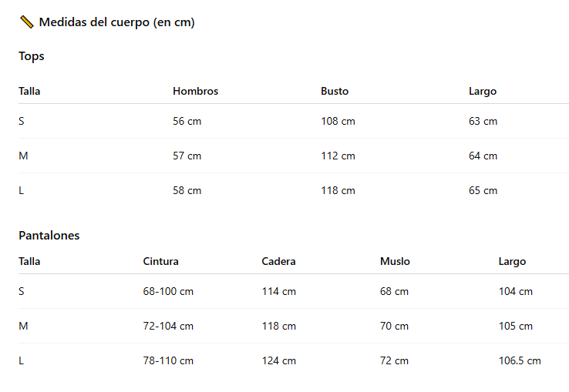This screenshot has width=569, height=392.
Task: Click the Cintura column header
Action: (161, 261)
